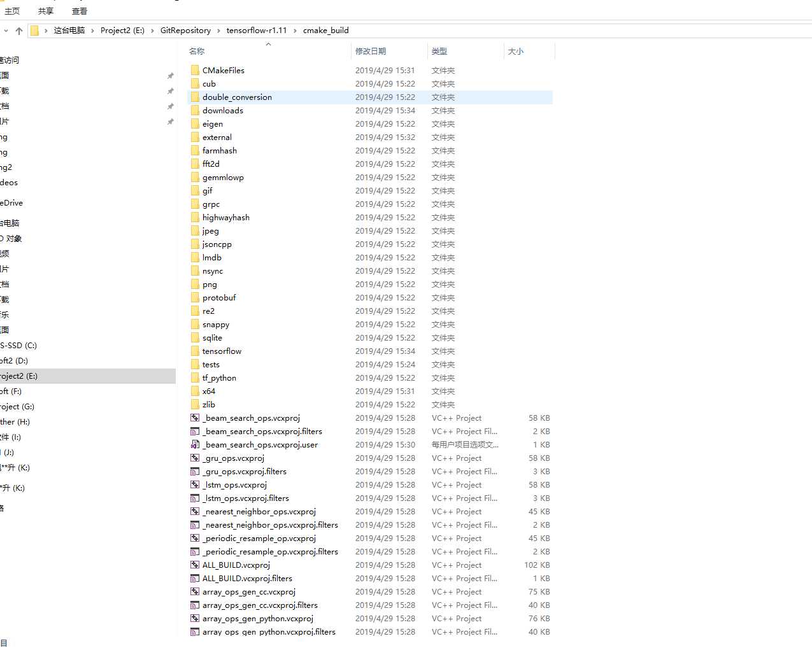Viewport: 812px width, 648px height.
Task: Expand chevron after 这台电脑 in breadcrumb
Action: pyautogui.click(x=93, y=31)
